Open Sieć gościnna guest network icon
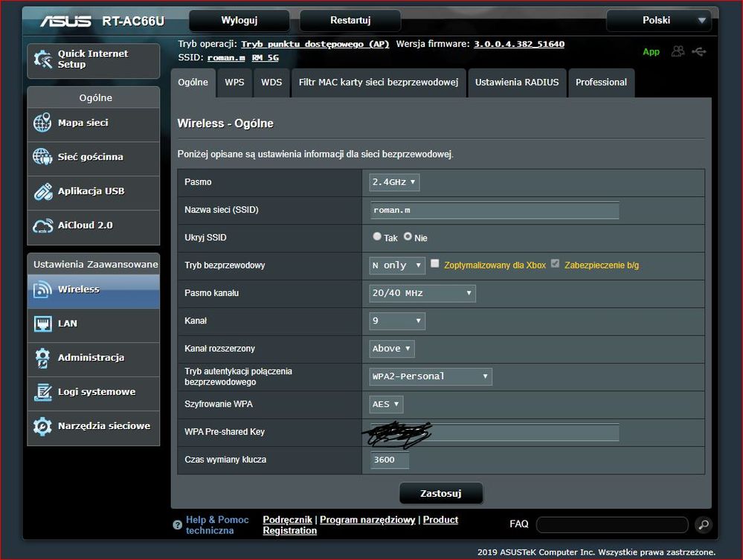The image size is (743, 560). coord(42,157)
